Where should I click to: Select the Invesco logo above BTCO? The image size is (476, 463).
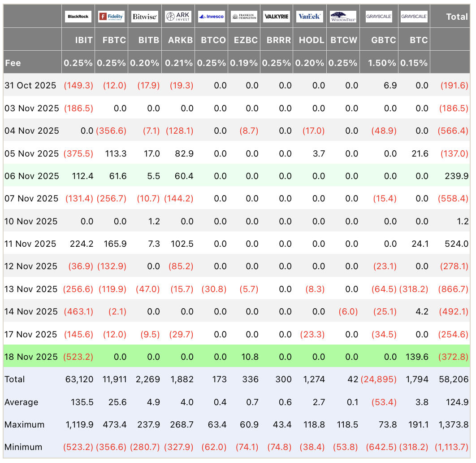tap(211, 17)
